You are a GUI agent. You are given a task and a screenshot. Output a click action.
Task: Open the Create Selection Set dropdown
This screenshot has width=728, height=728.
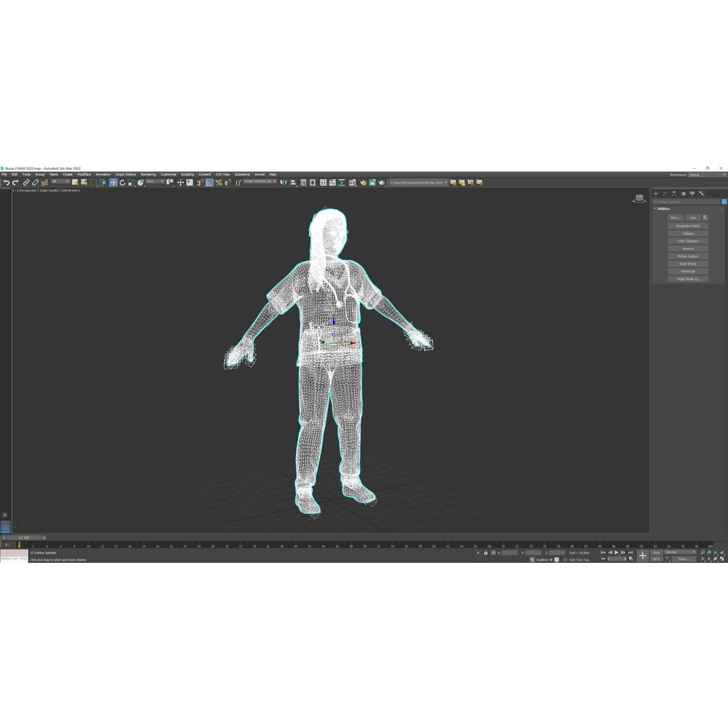pos(260,181)
